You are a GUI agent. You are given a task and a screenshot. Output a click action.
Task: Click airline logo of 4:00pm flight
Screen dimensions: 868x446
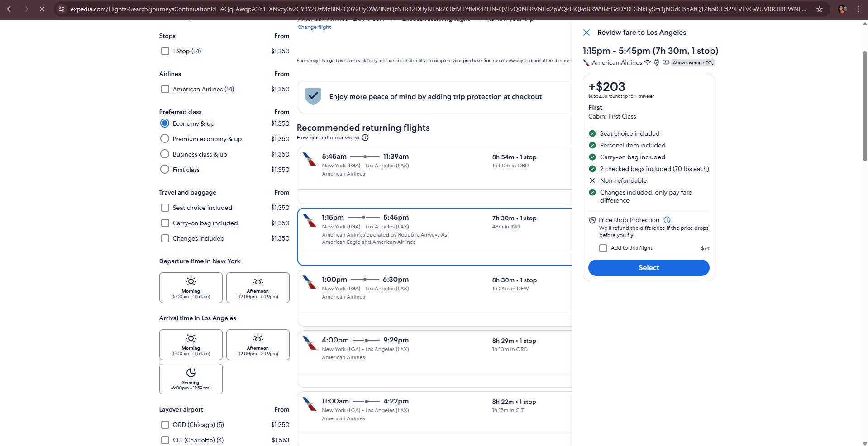pos(310,343)
